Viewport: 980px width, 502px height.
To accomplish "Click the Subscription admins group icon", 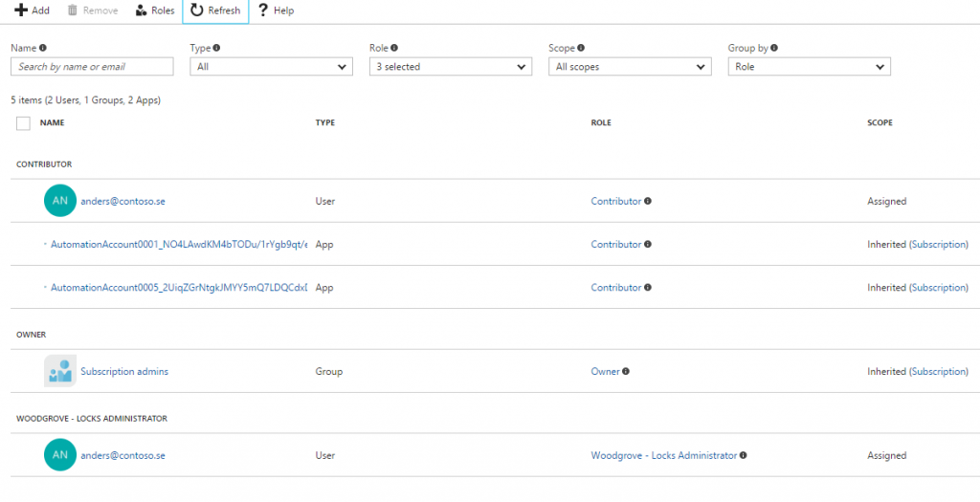I will [x=60, y=371].
